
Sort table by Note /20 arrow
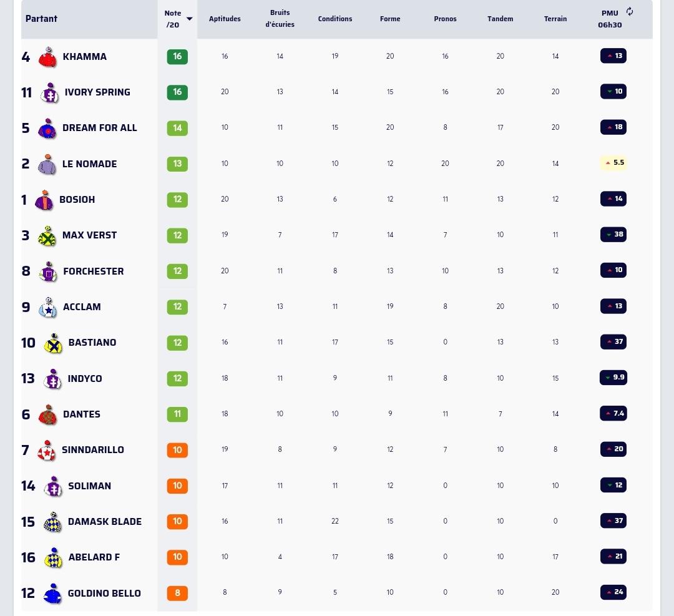tap(189, 19)
